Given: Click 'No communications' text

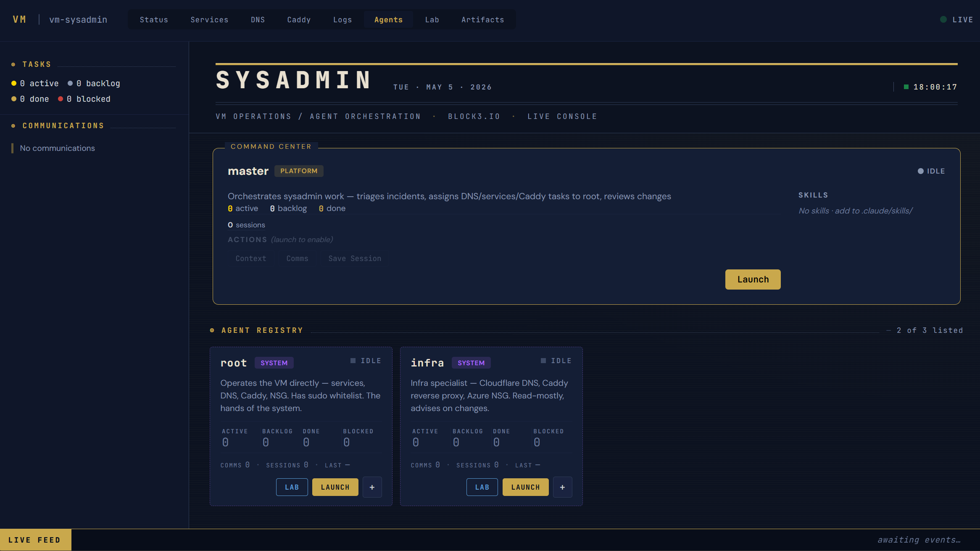Looking at the screenshot, I should coord(57,148).
